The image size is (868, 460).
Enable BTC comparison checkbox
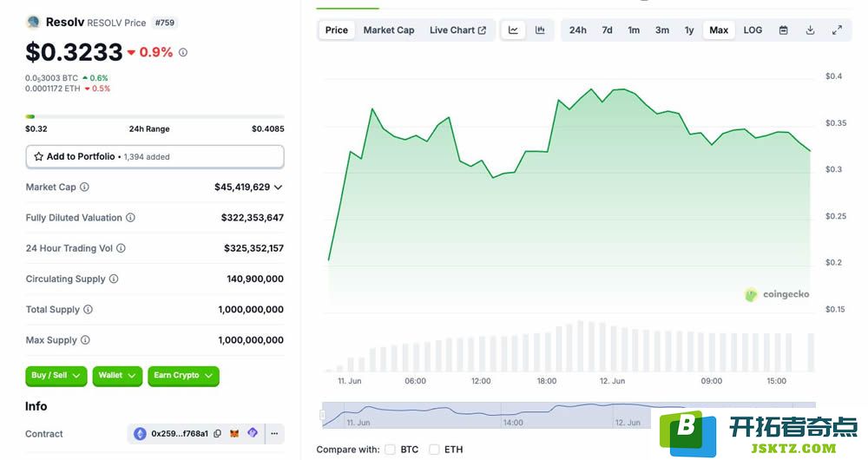391,450
